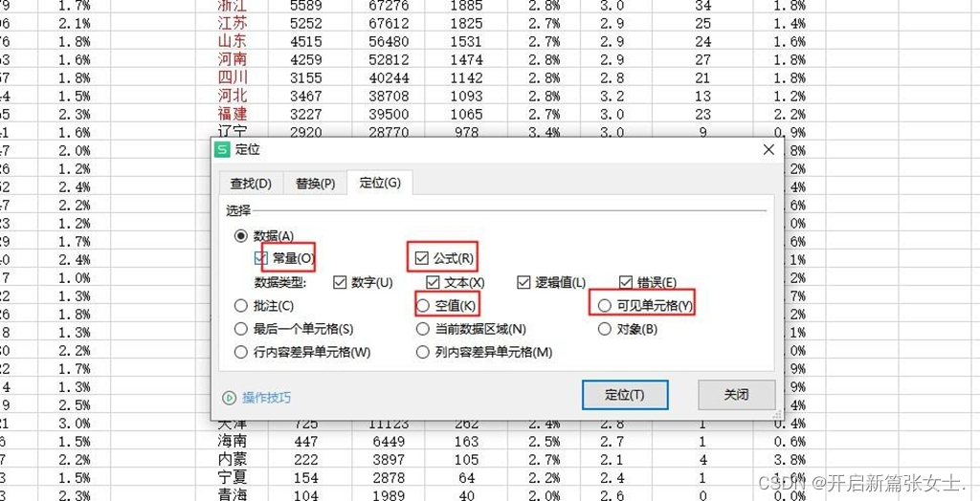Switch to the 替换(P) tab

tap(316, 184)
